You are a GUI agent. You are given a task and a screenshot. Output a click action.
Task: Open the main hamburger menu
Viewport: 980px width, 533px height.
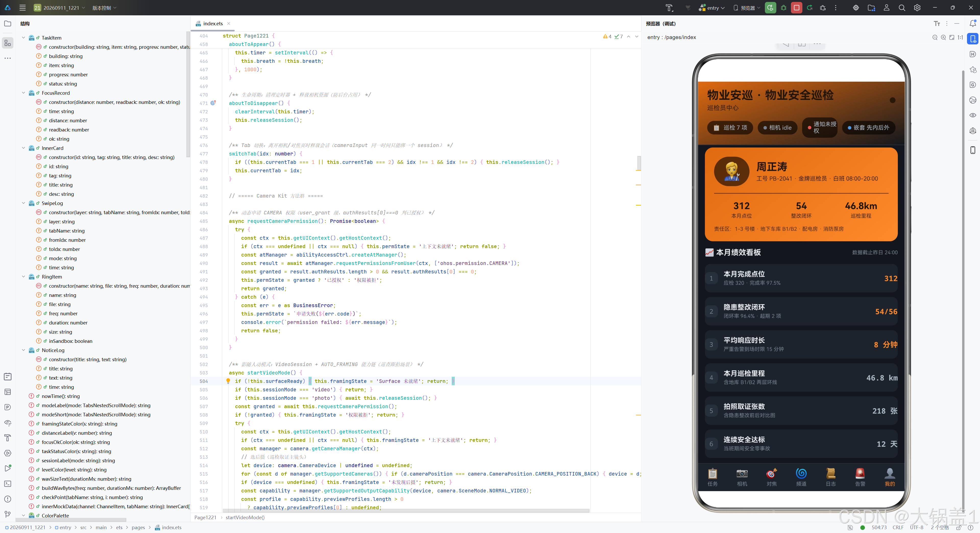coord(22,8)
